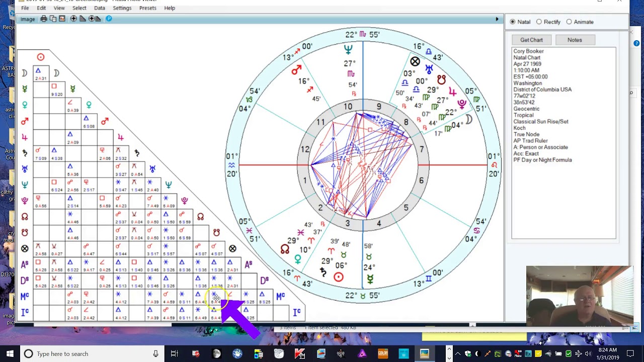Click the red Sun glyph in the wheel
The width and height of the screenshot is (644, 362).
[x=339, y=277]
